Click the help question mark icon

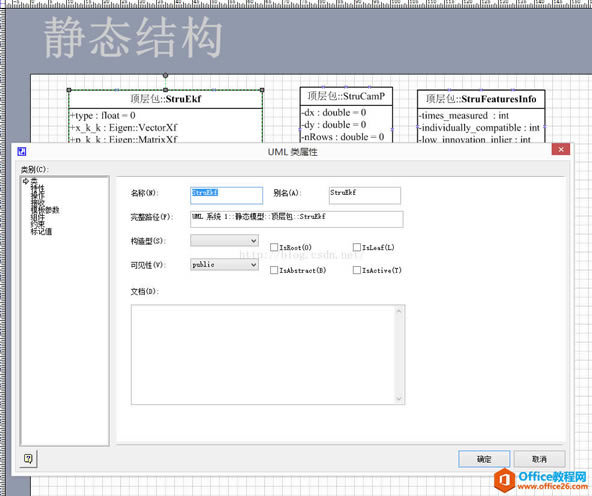[28, 459]
